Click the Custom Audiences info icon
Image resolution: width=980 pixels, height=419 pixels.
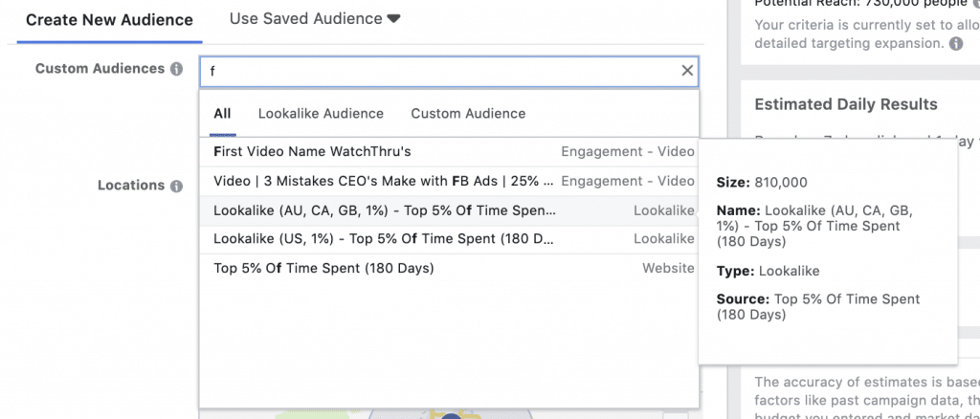176,69
